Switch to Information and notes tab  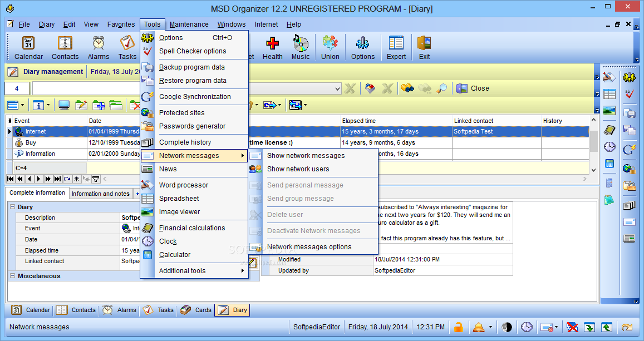[x=101, y=194]
